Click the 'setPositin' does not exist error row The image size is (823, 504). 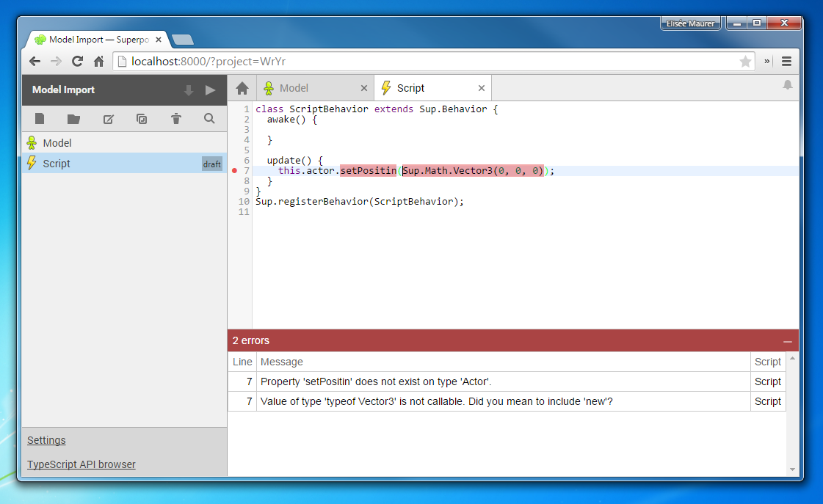[x=507, y=381]
